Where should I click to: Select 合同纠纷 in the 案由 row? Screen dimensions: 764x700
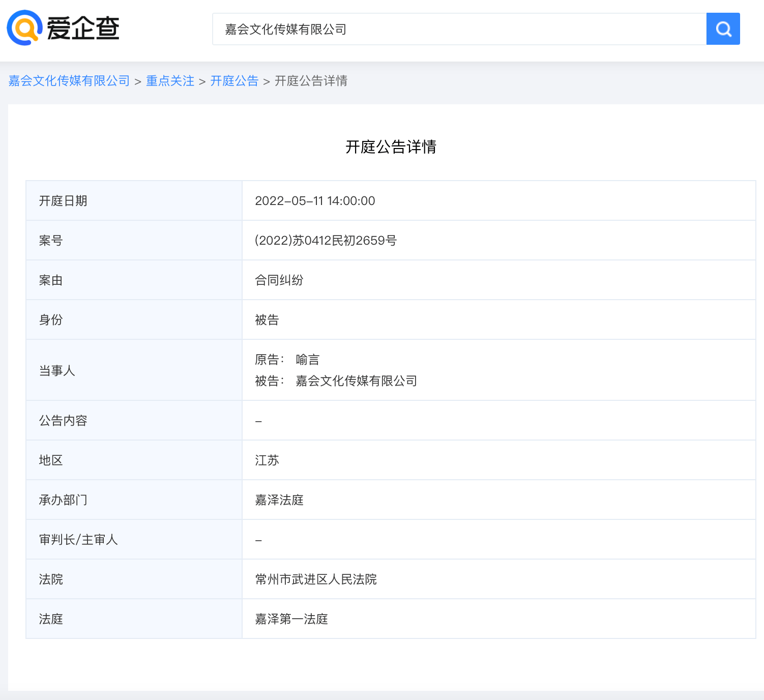point(279,280)
